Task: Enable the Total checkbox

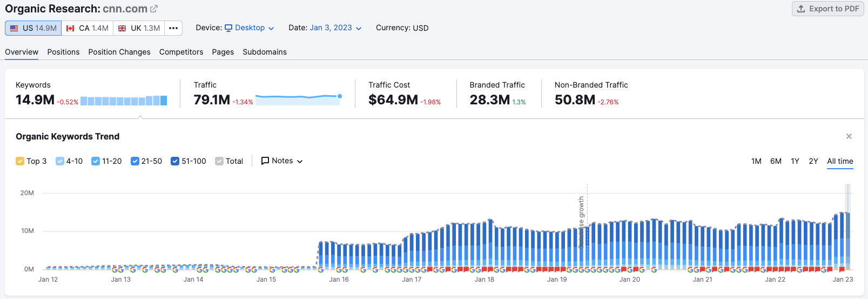Action: point(219,161)
